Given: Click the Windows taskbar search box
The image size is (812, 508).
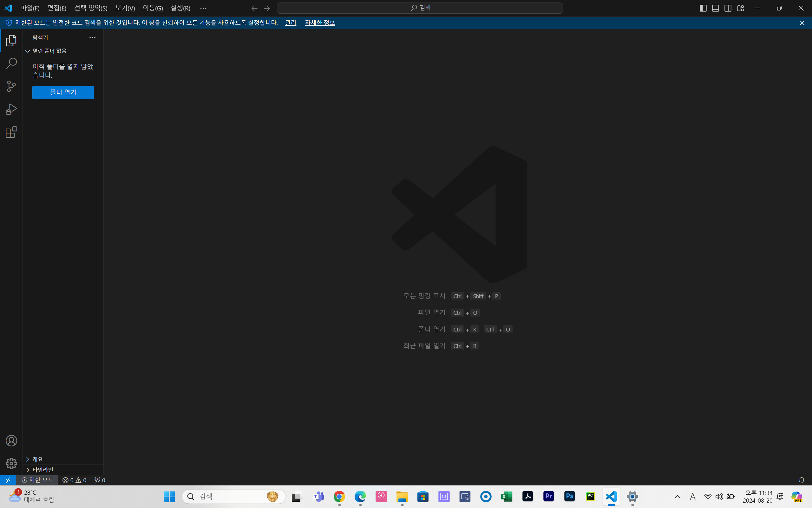Looking at the screenshot, I should pyautogui.click(x=233, y=497).
